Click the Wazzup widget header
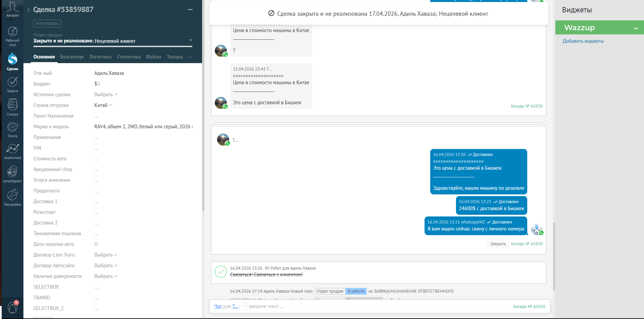Image resolution: width=644 pixels, height=319 pixels. coord(600,27)
